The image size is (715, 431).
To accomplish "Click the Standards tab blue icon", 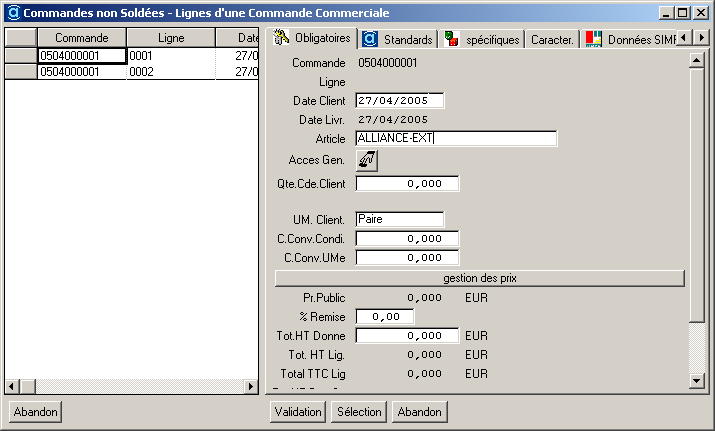I will point(370,39).
